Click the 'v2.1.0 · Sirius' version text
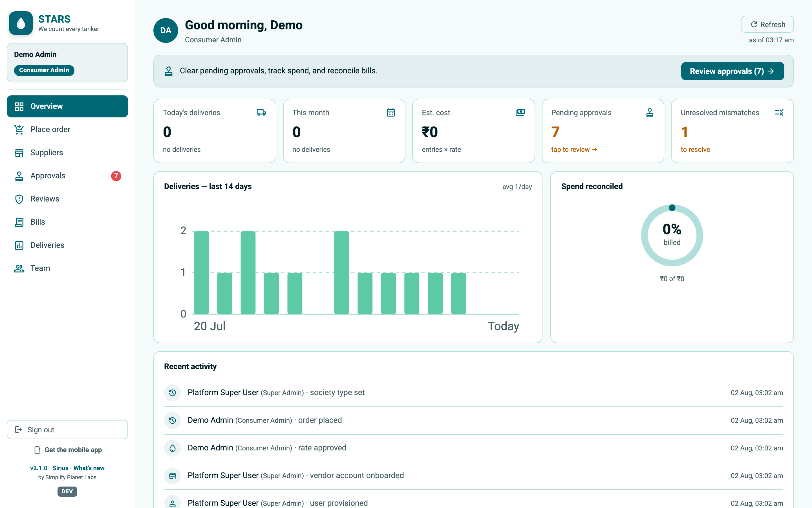The height and width of the screenshot is (508, 812). coord(49,468)
